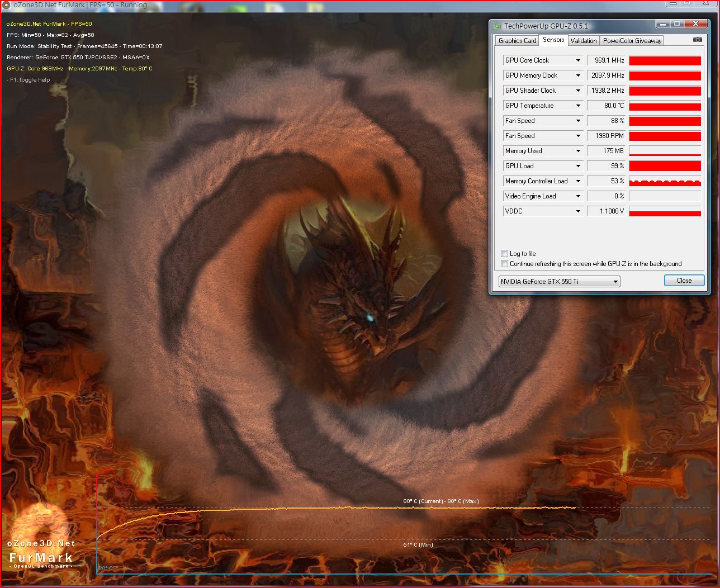Expand the GPU Shader Clock dropdown
Image resolution: width=720 pixels, height=588 pixels.
coord(578,91)
